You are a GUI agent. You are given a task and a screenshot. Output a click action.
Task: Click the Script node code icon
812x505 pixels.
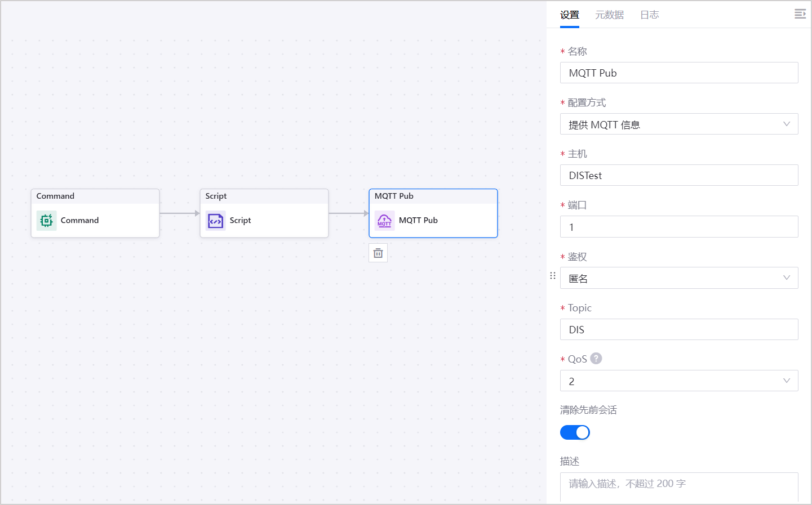[x=215, y=221]
